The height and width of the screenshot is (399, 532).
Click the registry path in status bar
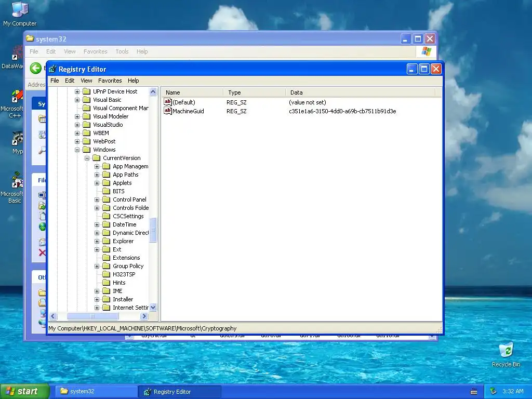(142, 328)
